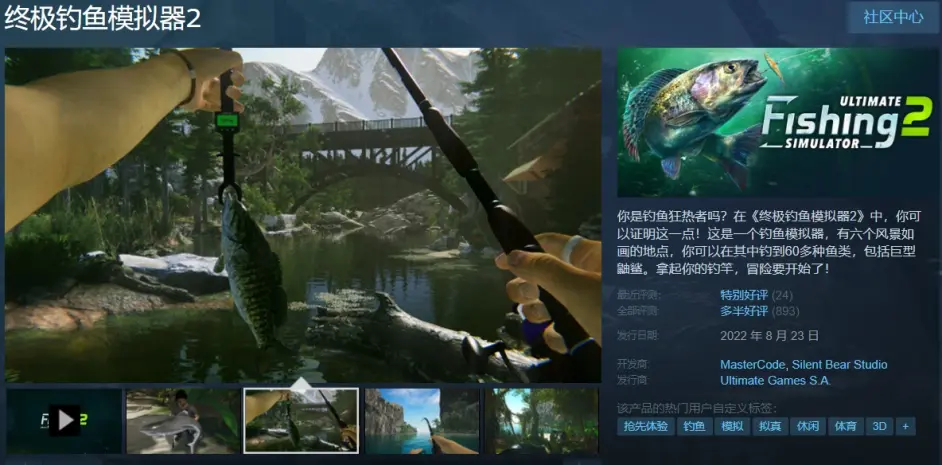This screenshot has height=465, width=942.
Task: Click the 钓鱼 fishing tag
Action: point(694,426)
